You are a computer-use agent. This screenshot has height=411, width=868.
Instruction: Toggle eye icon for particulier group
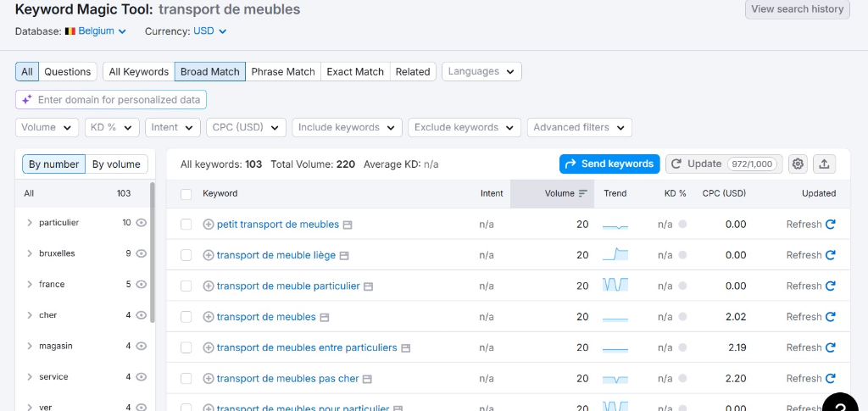(142, 223)
